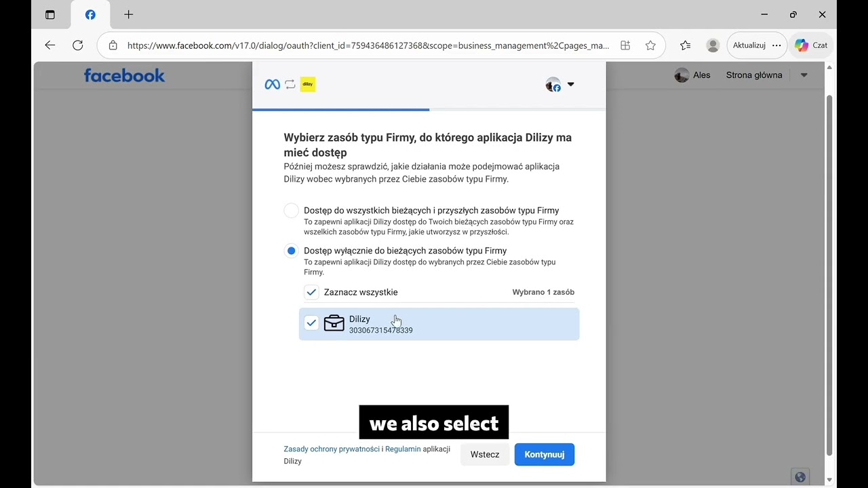Click the scrollbar up arrow

829,68
